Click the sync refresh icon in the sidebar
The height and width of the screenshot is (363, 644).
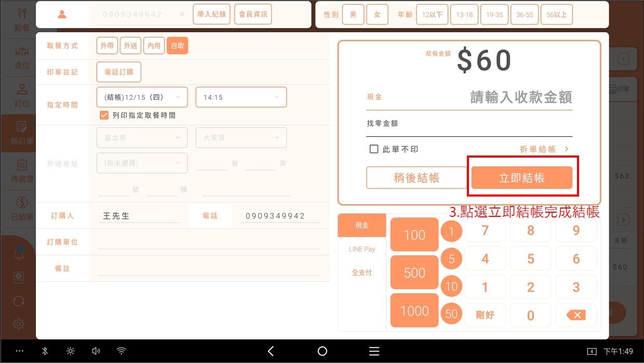pos(18,301)
